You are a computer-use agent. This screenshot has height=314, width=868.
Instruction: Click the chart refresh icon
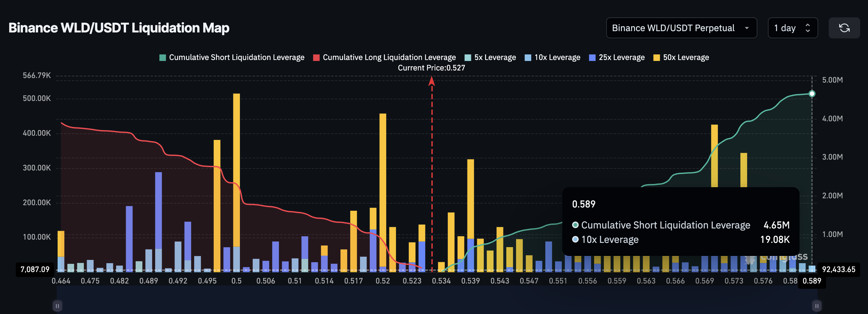coord(845,28)
